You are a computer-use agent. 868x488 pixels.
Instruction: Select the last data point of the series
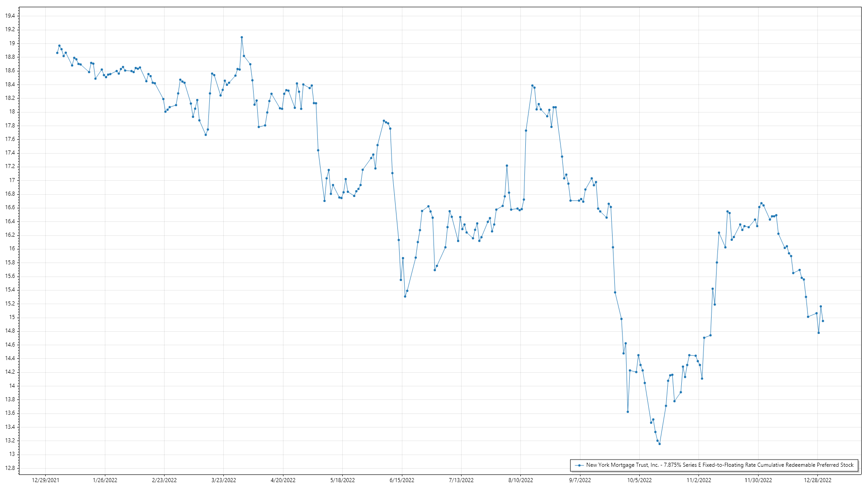[x=823, y=321]
